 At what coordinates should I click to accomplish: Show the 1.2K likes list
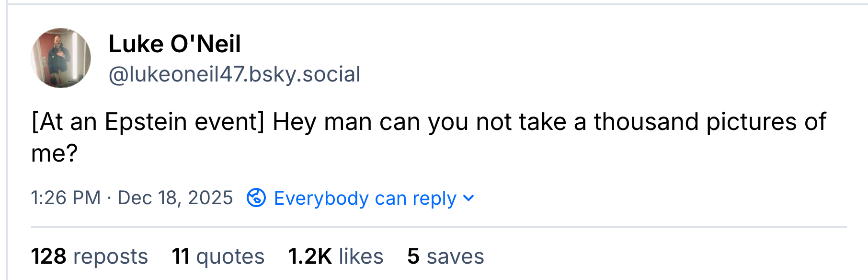[x=335, y=256]
